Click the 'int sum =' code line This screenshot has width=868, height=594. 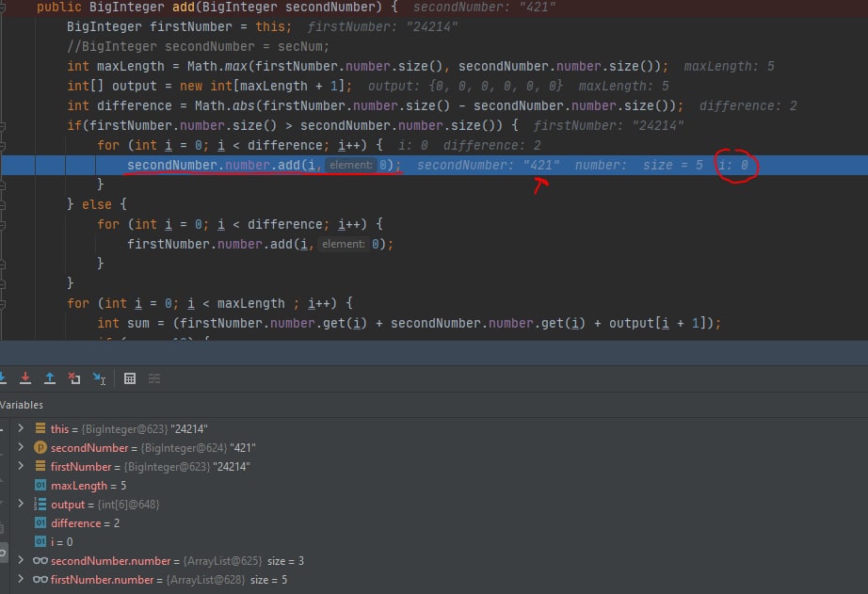tap(410, 323)
